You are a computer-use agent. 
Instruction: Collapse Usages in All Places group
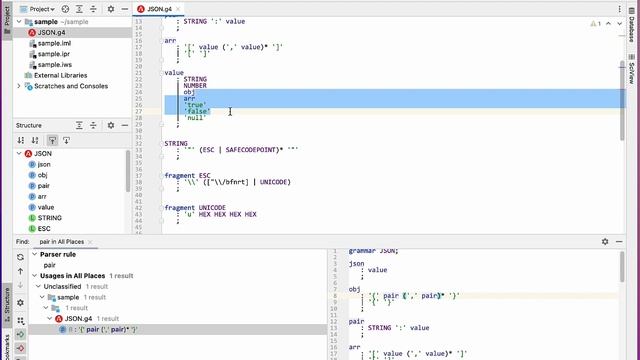[x=35, y=276]
